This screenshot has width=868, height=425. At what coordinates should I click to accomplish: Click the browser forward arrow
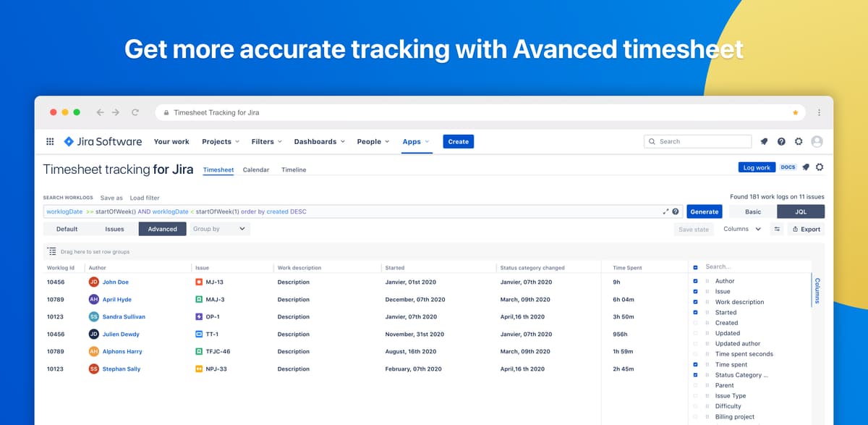pyautogui.click(x=117, y=112)
